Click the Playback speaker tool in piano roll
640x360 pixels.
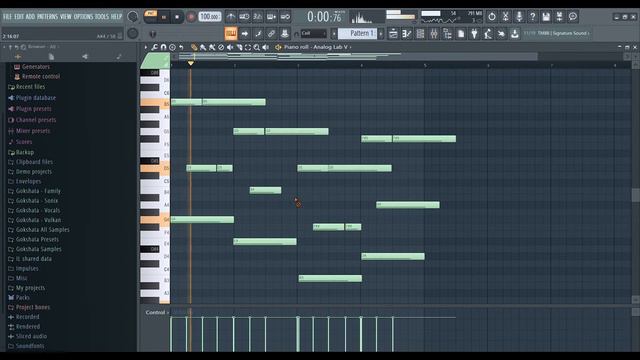click(266, 47)
